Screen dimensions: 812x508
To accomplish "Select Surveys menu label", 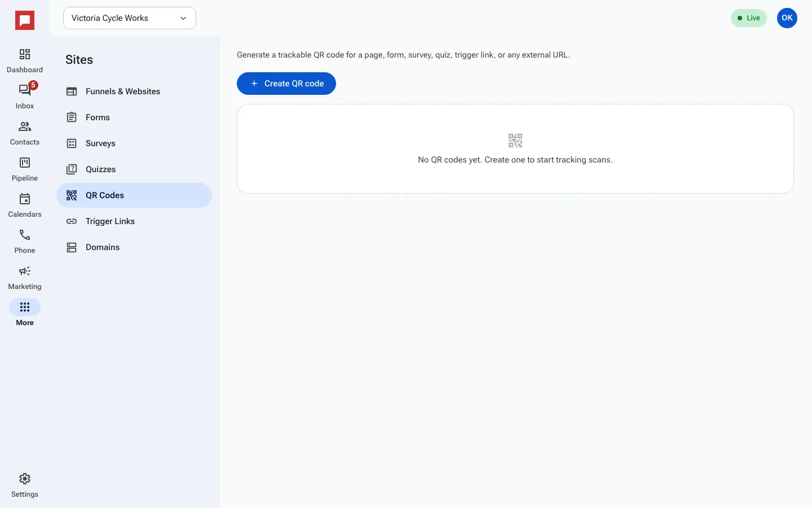I will click(100, 143).
